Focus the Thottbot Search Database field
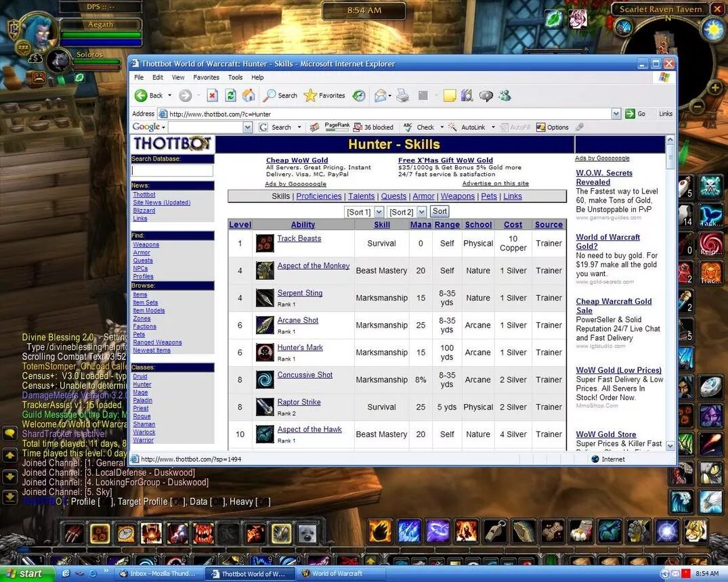728x582 pixels. 172,171
